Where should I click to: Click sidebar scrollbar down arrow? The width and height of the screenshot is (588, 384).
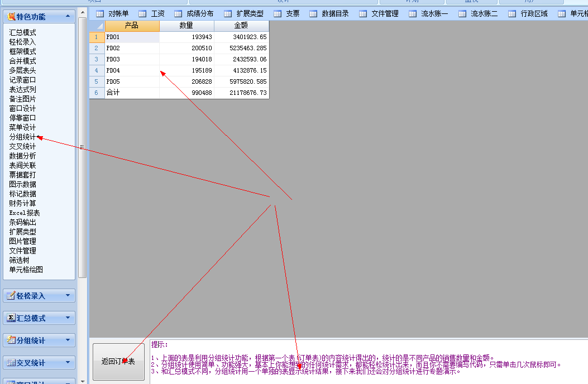pos(83,381)
